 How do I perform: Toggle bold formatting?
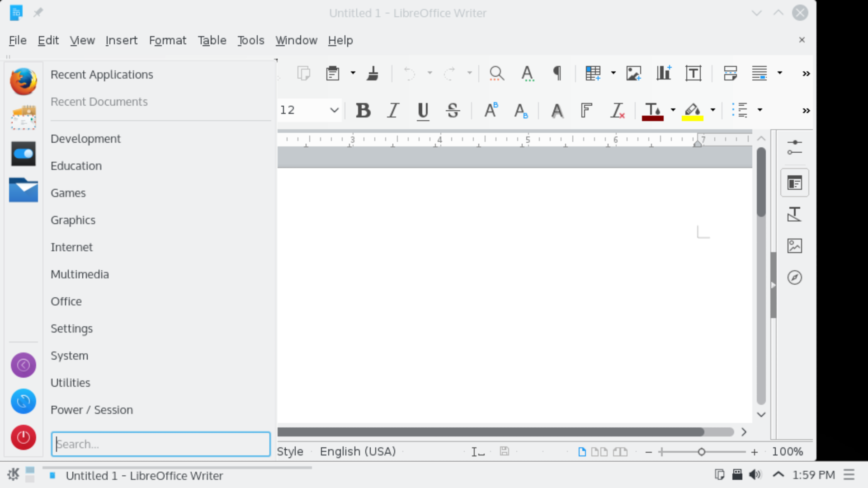(363, 110)
